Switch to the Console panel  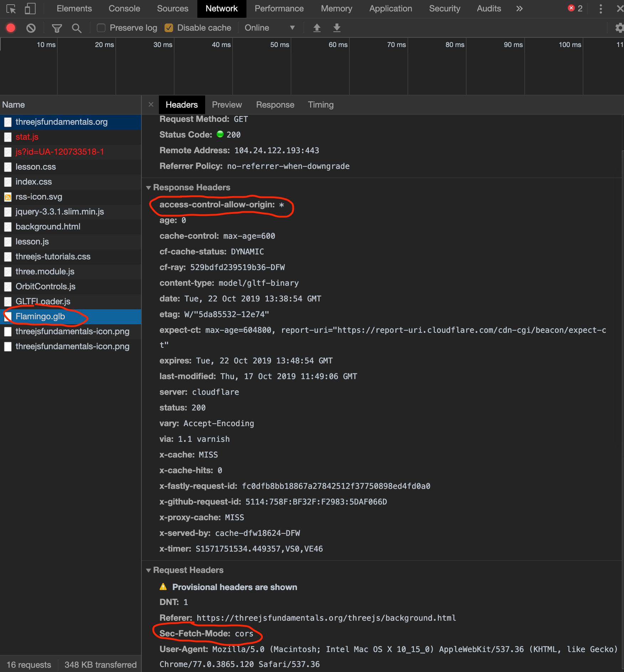click(x=124, y=9)
